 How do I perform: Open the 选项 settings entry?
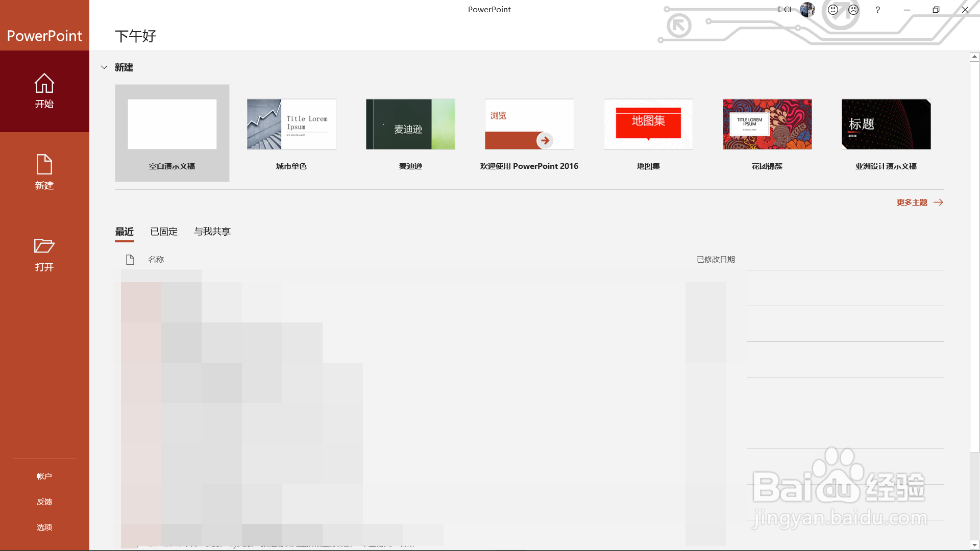(44, 527)
